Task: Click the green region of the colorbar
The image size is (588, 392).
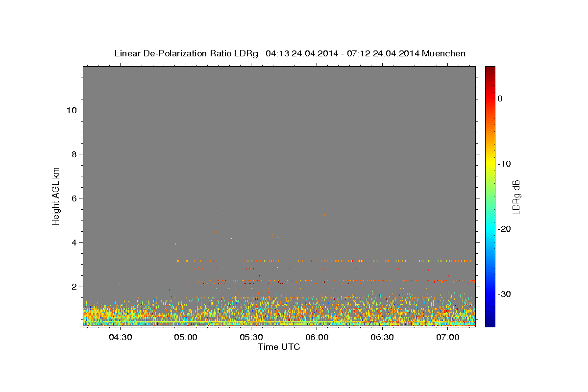Action: [490, 196]
